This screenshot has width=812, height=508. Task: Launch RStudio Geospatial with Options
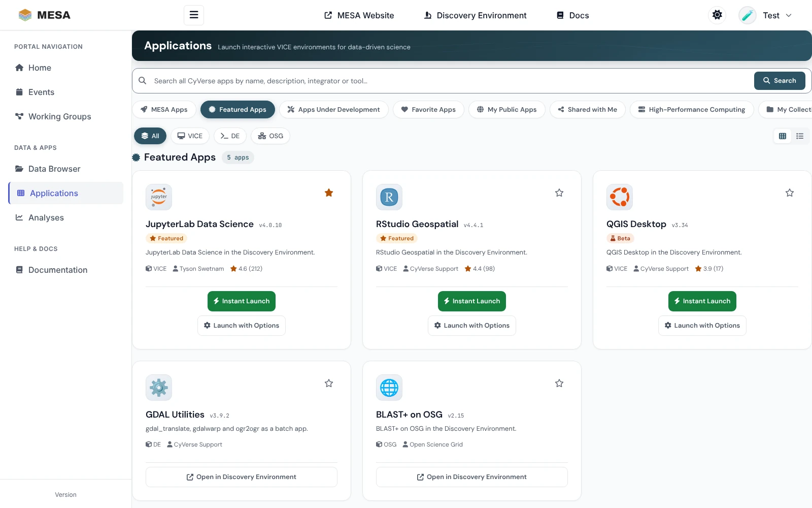click(x=472, y=326)
